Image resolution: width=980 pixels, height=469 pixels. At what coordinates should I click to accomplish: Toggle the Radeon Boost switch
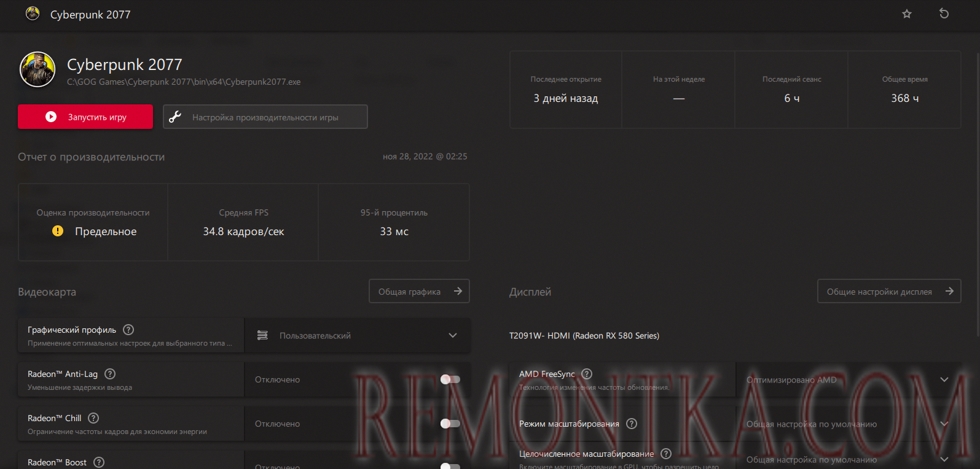pyautogui.click(x=450, y=466)
